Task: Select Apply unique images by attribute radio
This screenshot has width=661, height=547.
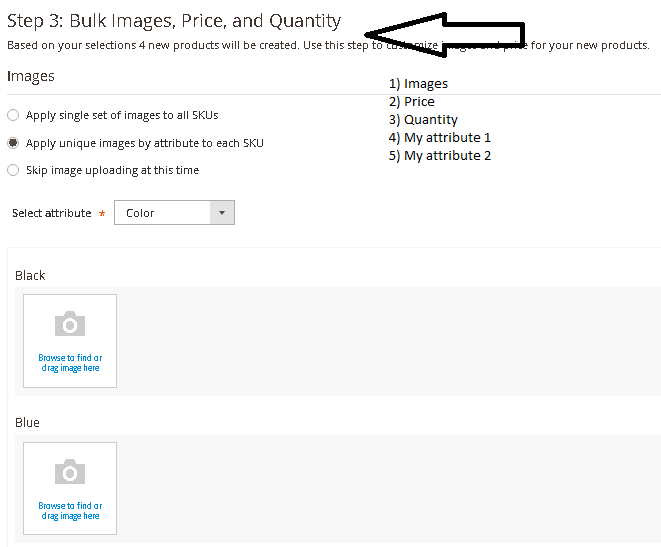Action: (13, 143)
